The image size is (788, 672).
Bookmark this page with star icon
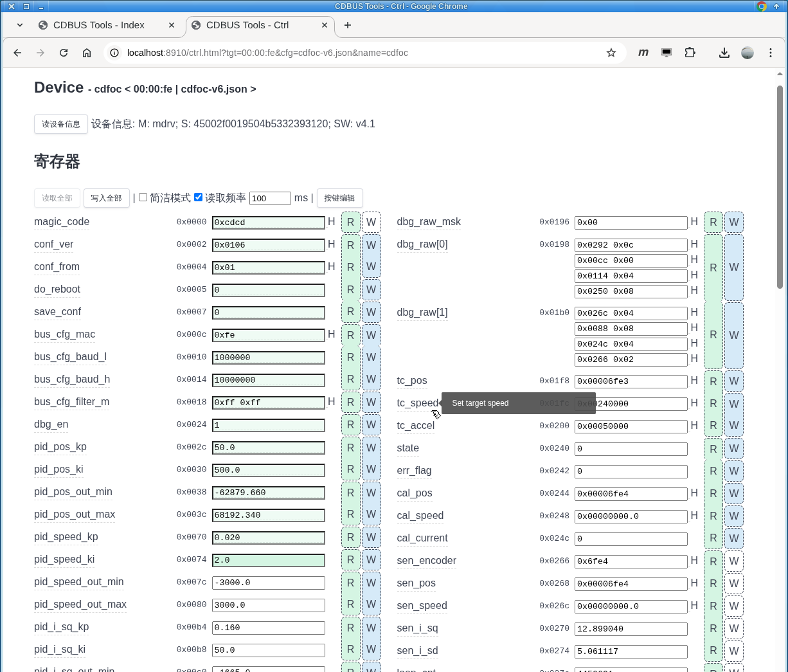[611, 53]
